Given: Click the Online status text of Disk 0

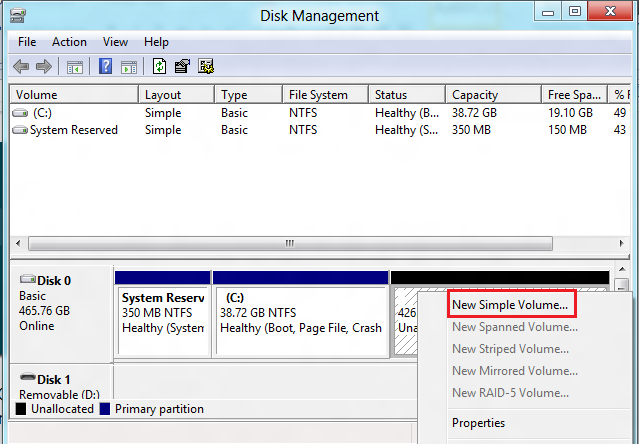Looking at the screenshot, I should [36, 326].
